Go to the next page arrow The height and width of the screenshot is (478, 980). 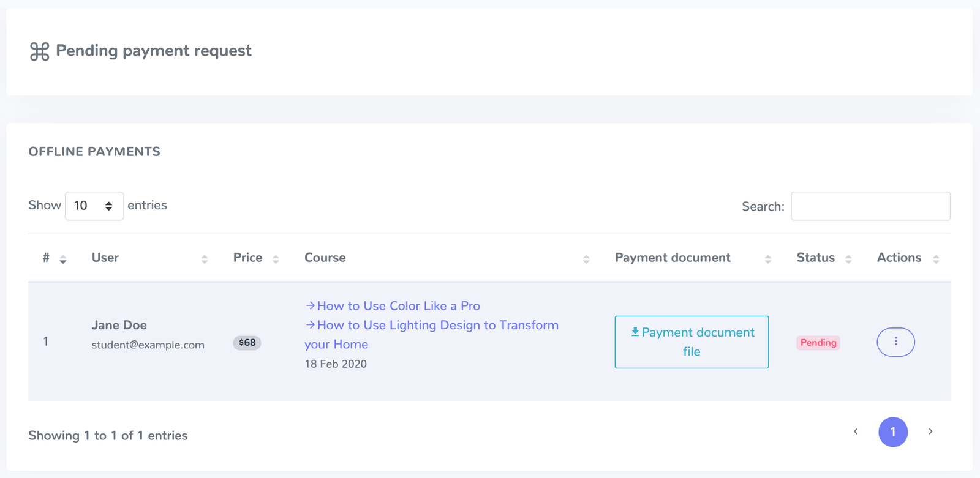coord(930,432)
